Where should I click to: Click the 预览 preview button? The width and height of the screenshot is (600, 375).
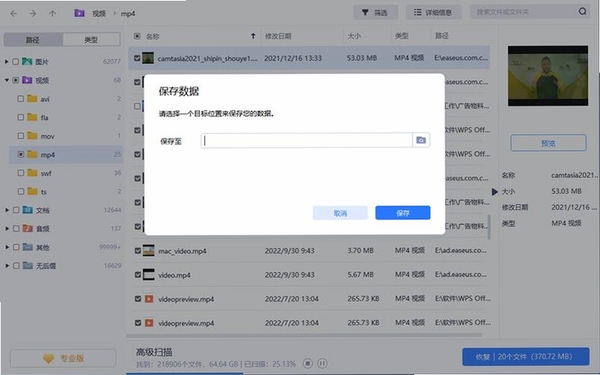(x=548, y=143)
